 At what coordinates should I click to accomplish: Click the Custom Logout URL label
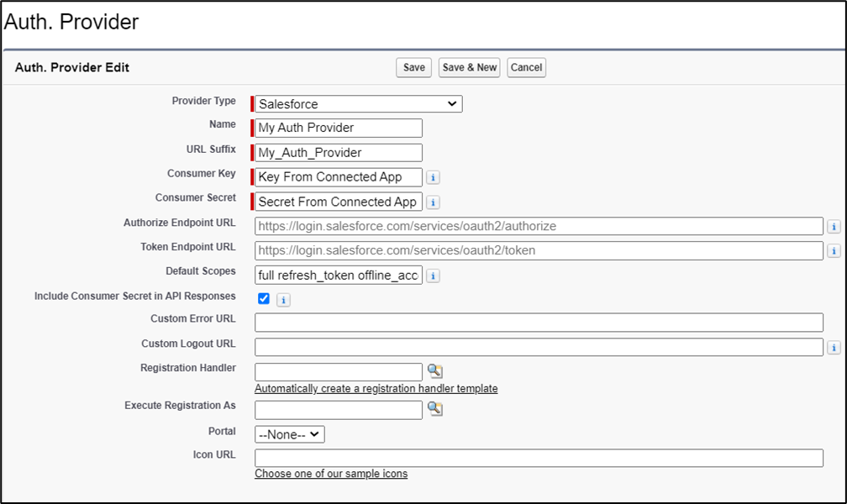point(188,344)
